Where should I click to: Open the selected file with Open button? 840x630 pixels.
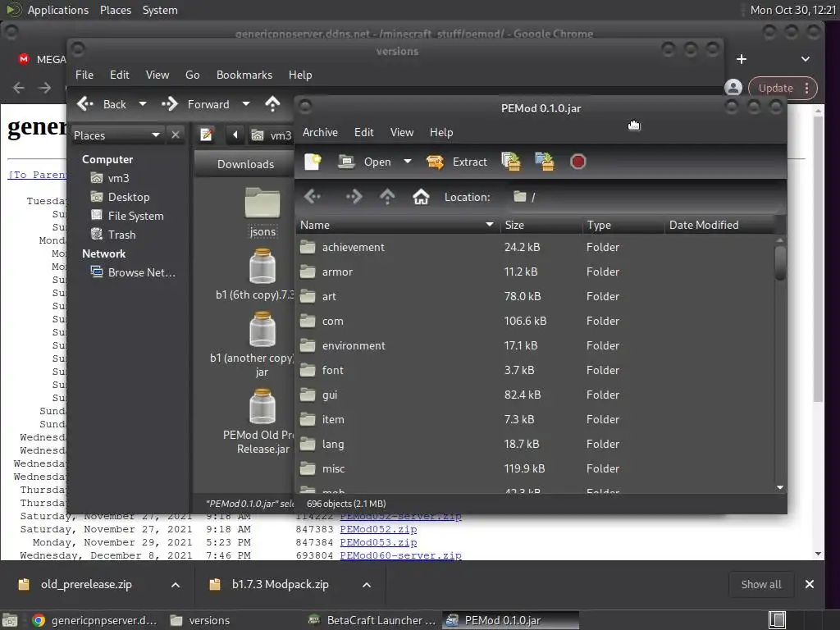365,162
